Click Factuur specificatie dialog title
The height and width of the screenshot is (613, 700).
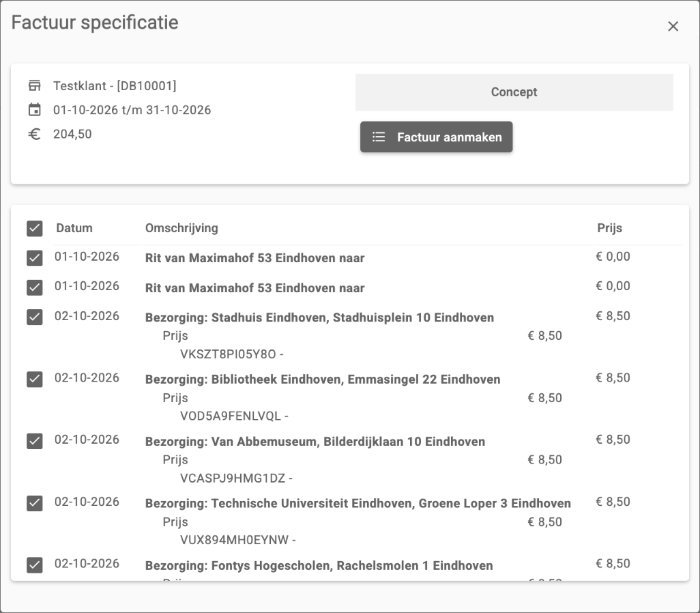95,23
